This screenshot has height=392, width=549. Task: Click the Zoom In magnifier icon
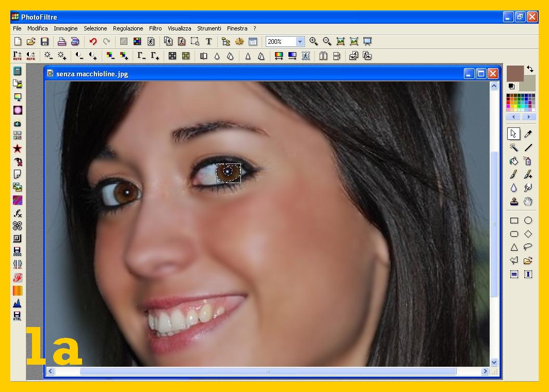[x=314, y=41]
